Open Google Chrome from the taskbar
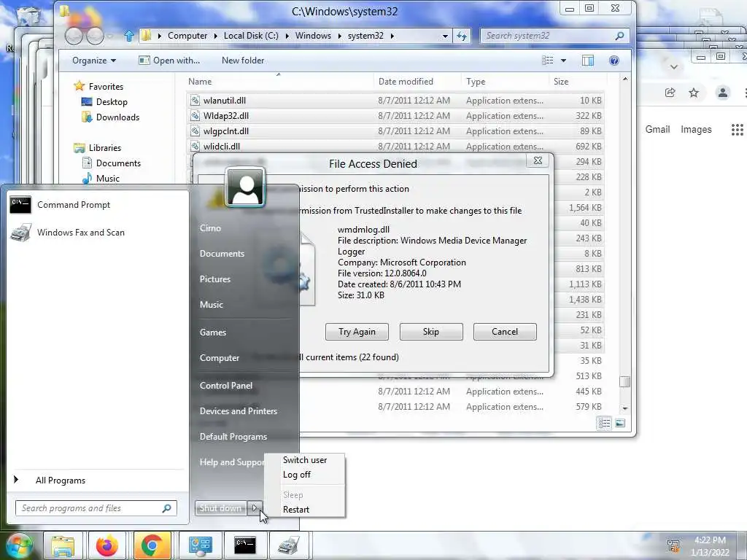This screenshot has height=560, width=747. pyautogui.click(x=152, y=545)
